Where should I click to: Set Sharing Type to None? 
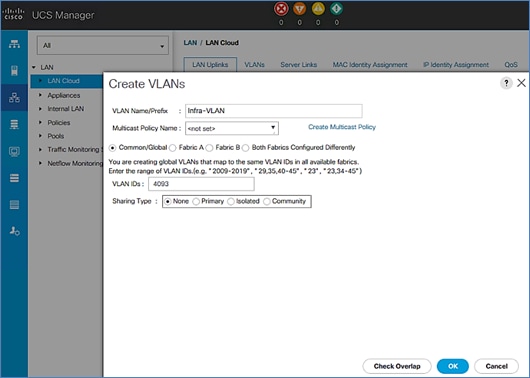168,202
